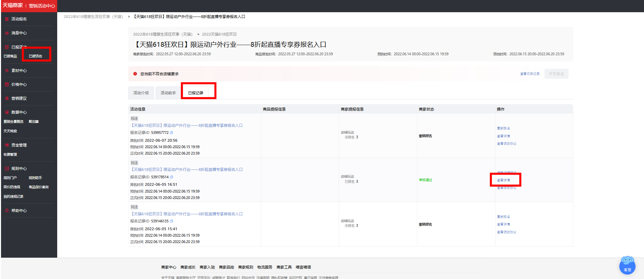Open 价格中心 in the sidebar
Viewport: 644px width, 279px height.
coord(19,84)
